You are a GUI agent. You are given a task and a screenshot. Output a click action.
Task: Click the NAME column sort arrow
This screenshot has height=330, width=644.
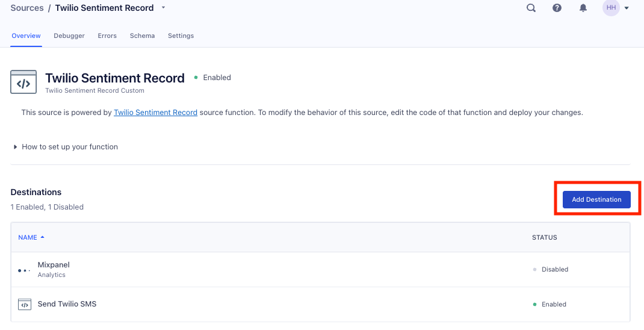43,237
